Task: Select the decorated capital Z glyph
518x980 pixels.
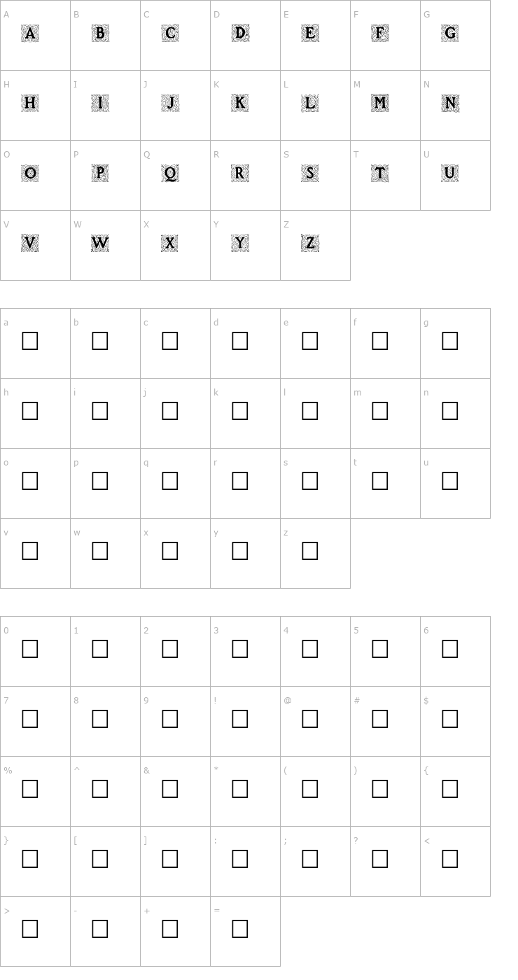Action: 310,243
